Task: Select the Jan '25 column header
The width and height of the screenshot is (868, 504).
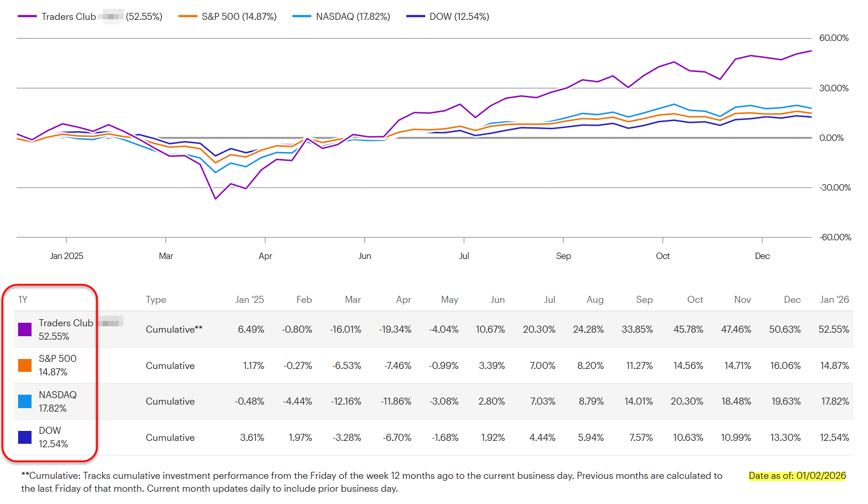Action: pos(249,299)
